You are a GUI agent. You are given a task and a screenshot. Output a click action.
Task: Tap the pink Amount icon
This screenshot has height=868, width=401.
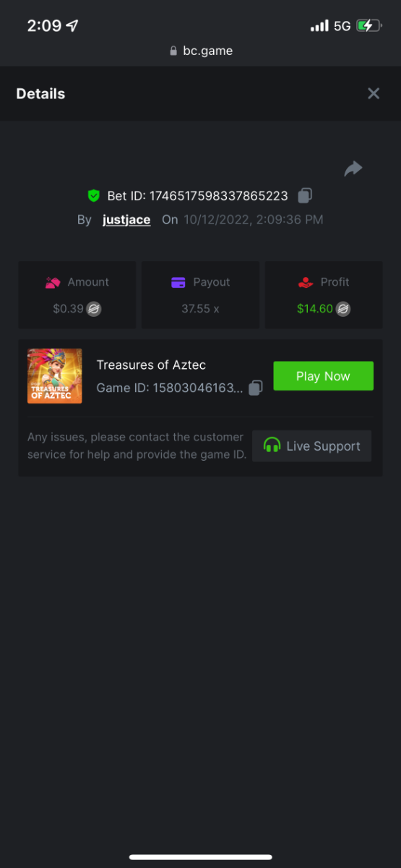tap(53, 283)
